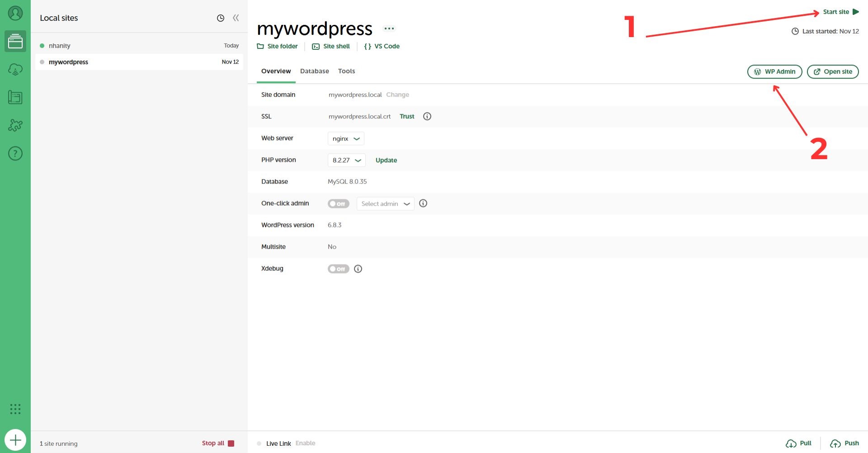
Task: Click the Open site button
Action: pyautogui.click(x=833, y=71)
